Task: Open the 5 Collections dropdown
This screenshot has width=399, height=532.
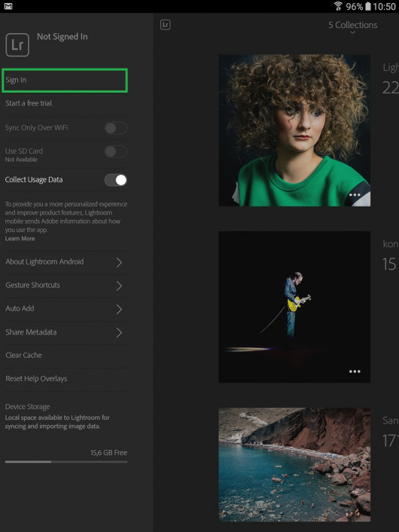Action: tap(352, 26)
